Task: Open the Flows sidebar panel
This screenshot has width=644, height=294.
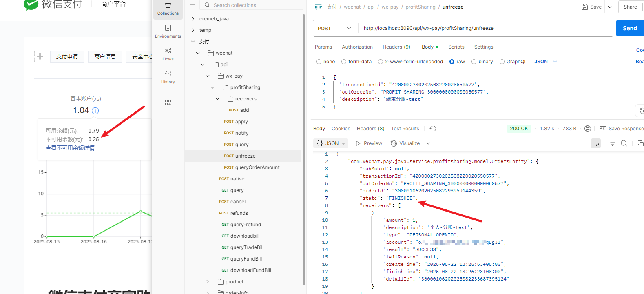Action: pos(168,54)
